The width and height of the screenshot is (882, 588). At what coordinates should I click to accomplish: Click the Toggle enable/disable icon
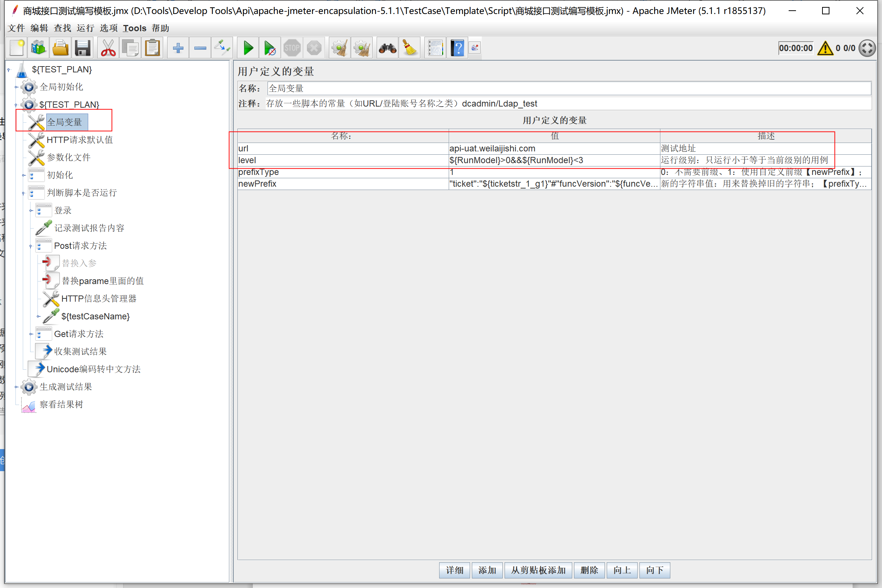click(x=222, y=48)
